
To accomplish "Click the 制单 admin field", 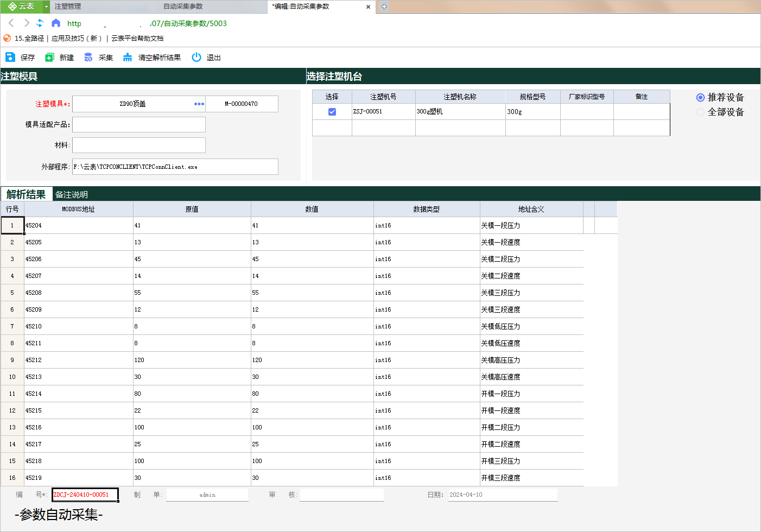I will (207, 495).
